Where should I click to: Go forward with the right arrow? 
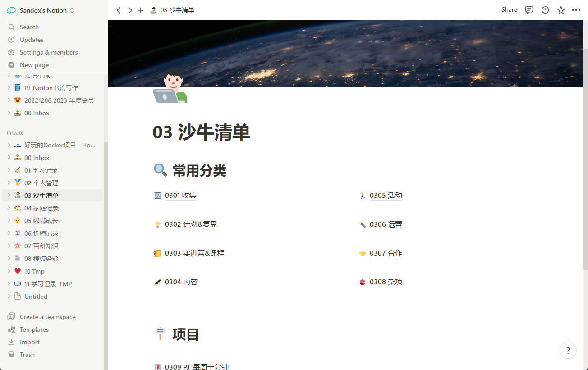click(130, 10)
